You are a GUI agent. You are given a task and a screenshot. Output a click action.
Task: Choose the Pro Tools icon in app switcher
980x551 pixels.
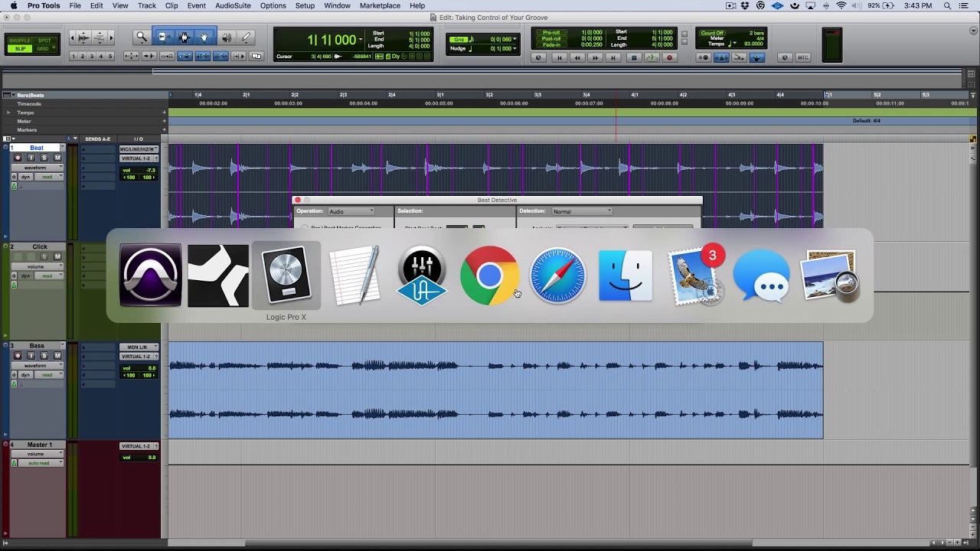tap(150, 275)
